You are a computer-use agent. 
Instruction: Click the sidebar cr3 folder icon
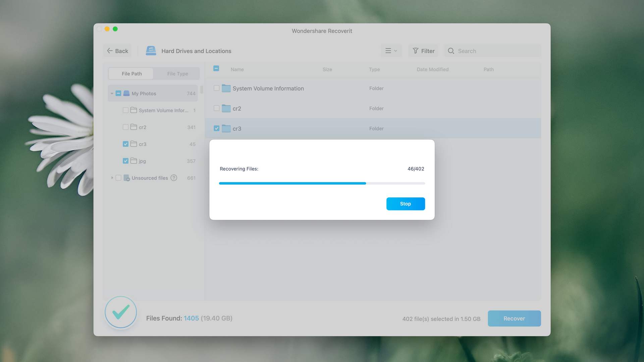(133, 144)
